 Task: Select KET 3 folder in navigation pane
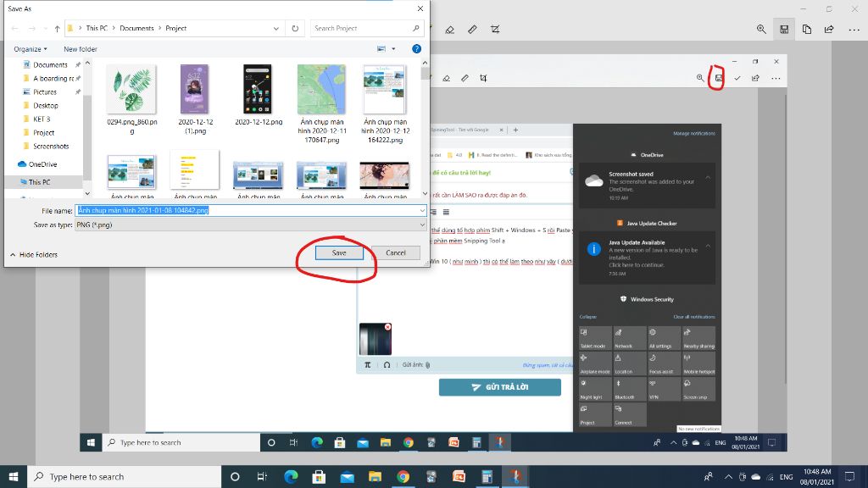[x=42, y=119]
